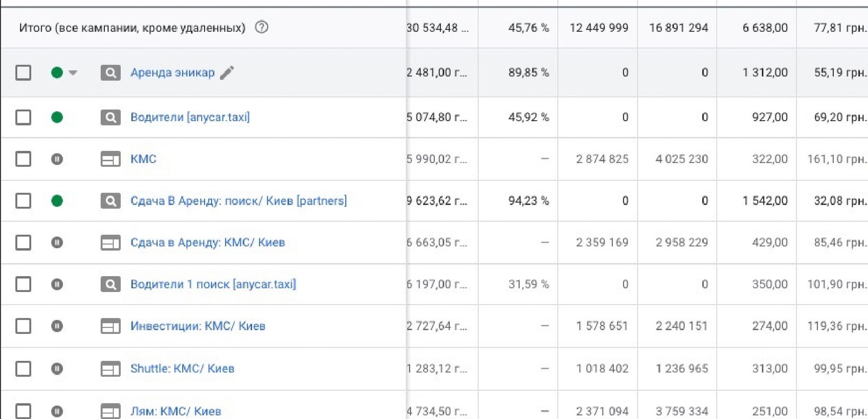Check the Сдача в Аренду: КМС/ Киев checkbox
The width and height of the screenshot is (868, 419).
pyautogui.click(x=23, y=242)
